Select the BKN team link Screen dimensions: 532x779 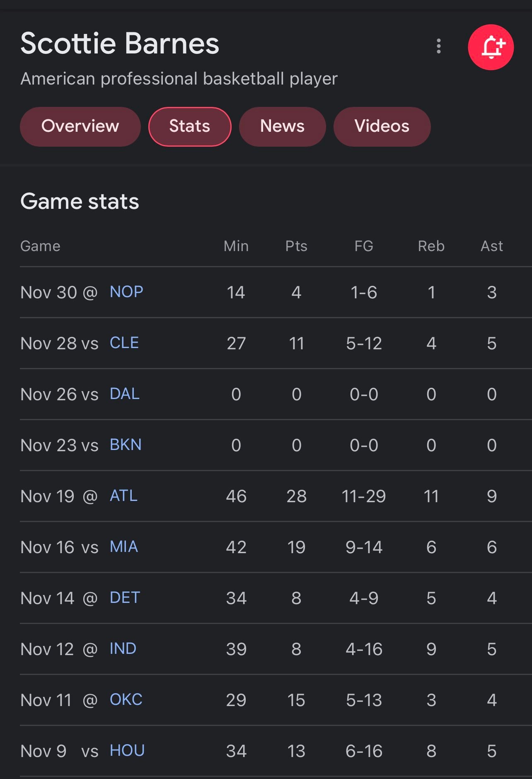click(126, 445)
